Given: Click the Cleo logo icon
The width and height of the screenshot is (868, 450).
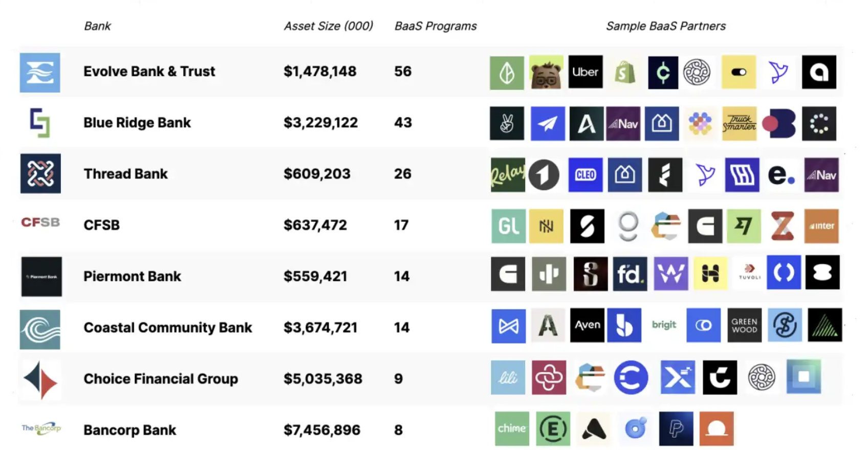Looking at the screenshot, I should (x=585, y=175).
